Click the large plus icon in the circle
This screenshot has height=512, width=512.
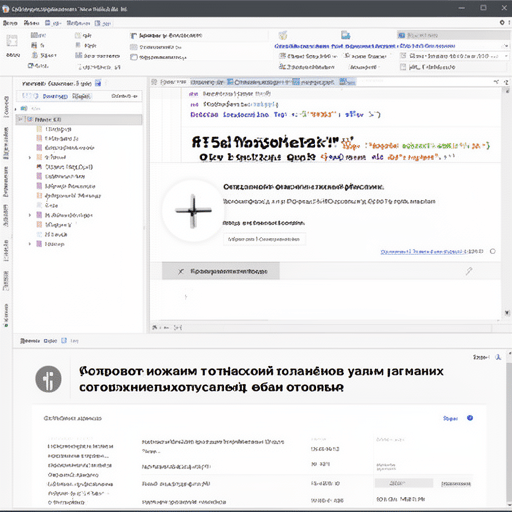[193, 211]
